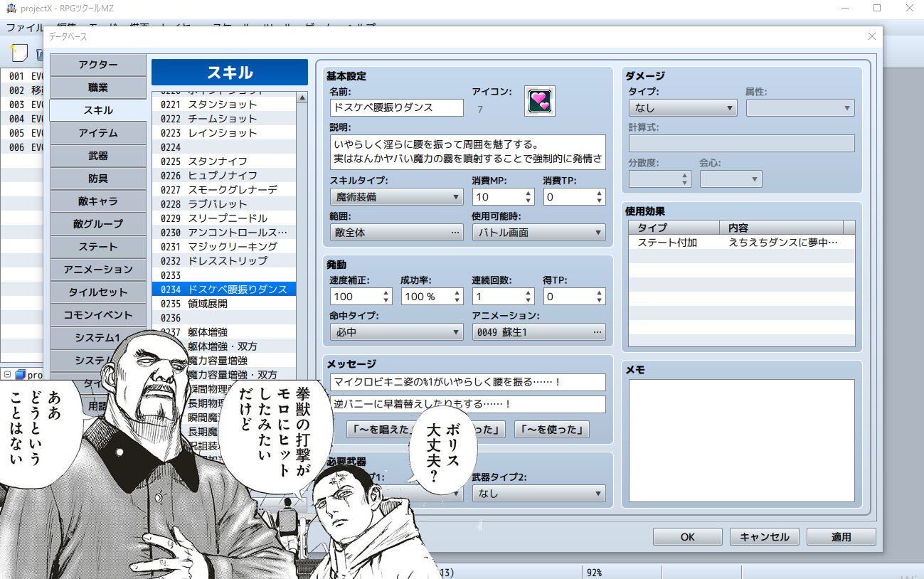Increase the 連続回数 value
The image size is (924, 579).
pyautogui.click(x=528, y=292)
